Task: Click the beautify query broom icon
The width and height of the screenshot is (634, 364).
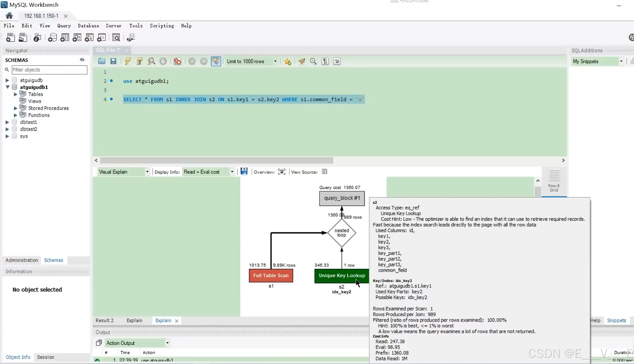Action: coord(302,61)
